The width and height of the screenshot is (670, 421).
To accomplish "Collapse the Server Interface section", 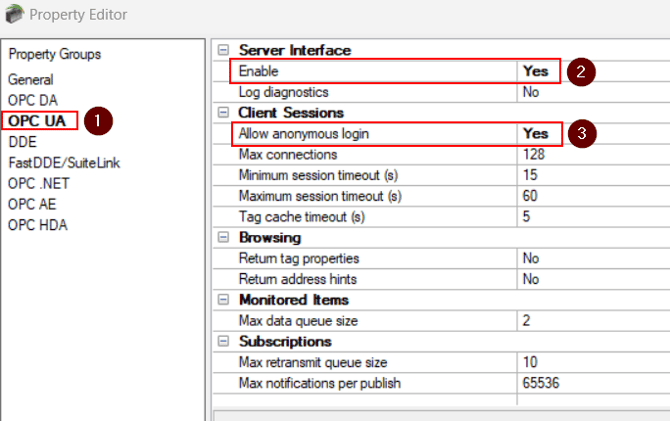I will (223, 51).
